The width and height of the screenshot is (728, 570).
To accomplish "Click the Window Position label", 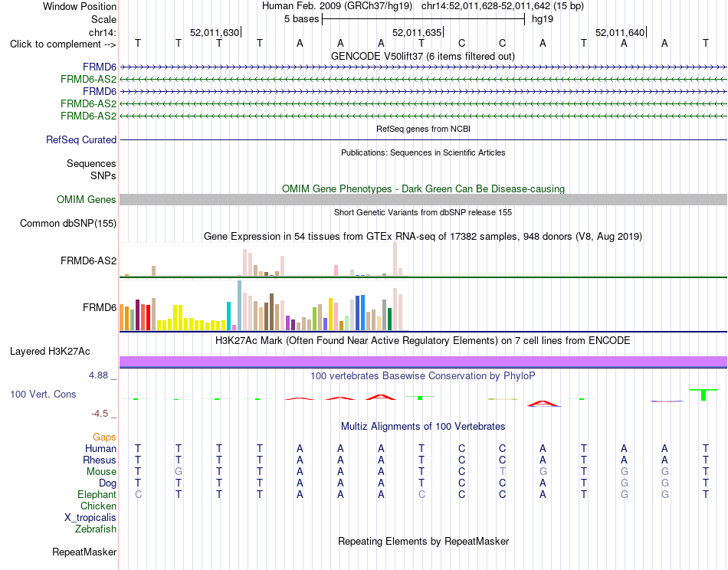I will pos(80,6).
